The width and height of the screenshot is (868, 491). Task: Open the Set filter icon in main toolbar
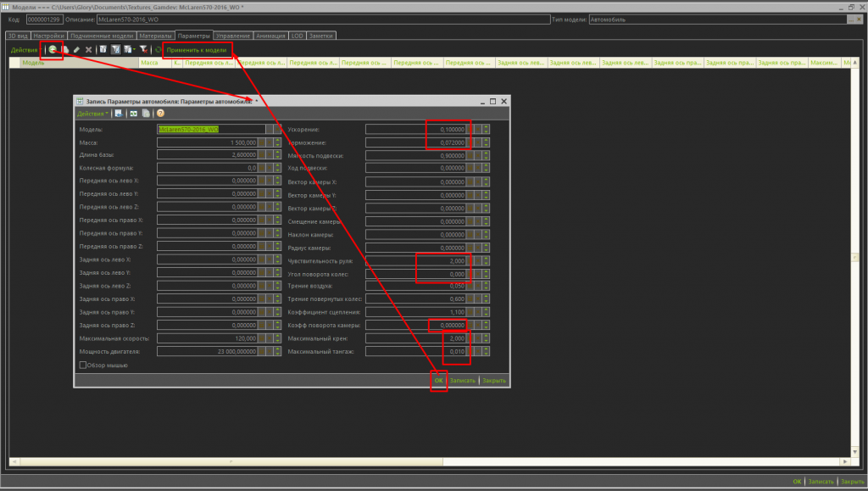click(103, 50)
